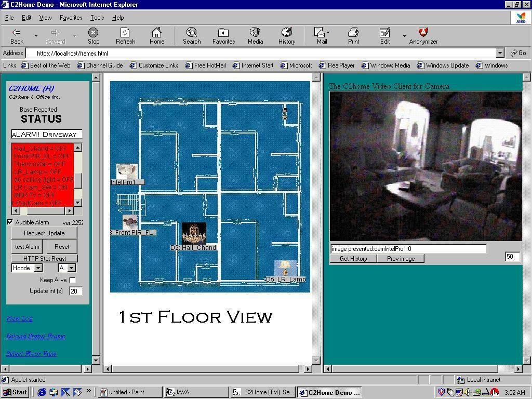Enable the Keep Alive checkbox

point(72,280)
